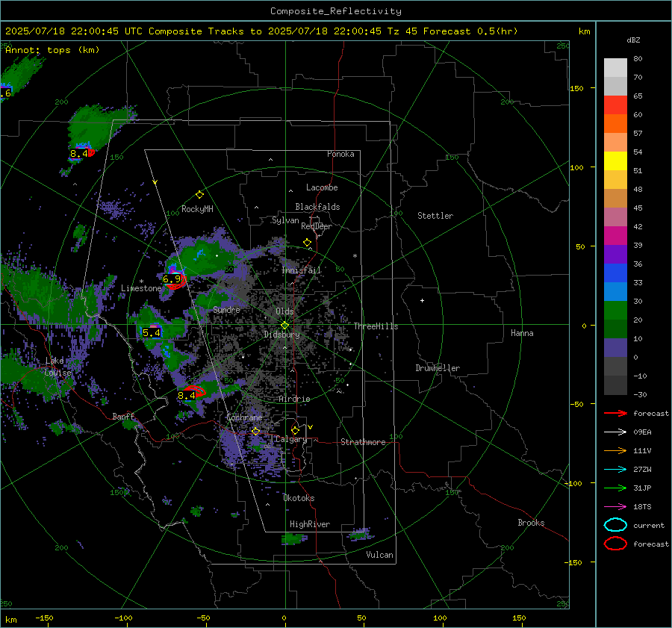Viewport: 672px width, 628px height.
Task: Click the Strathmore label
Action: (x=363, y=442)
